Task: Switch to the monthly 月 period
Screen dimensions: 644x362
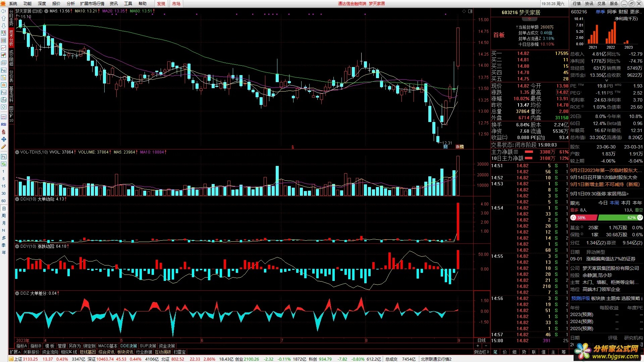Action: pos(4,223)
